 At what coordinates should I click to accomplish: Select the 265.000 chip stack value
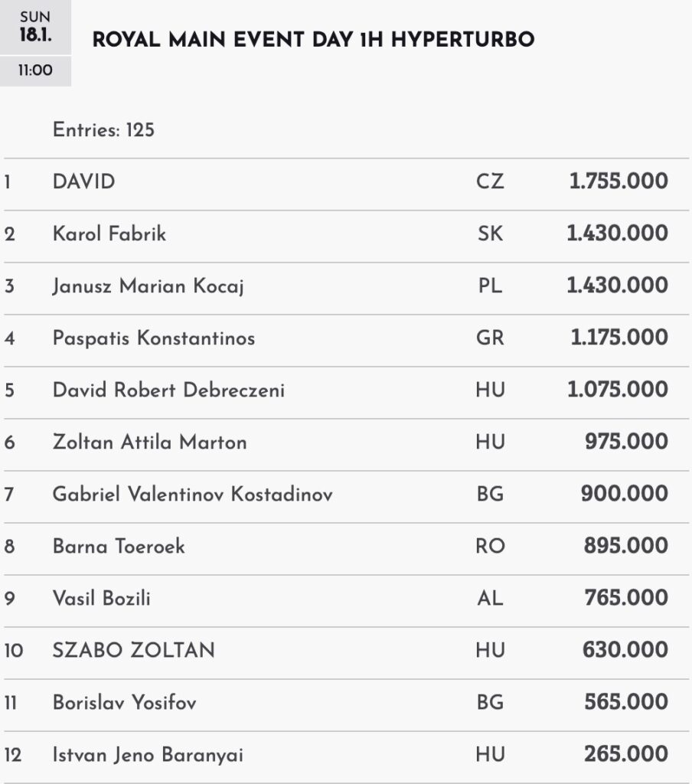[625, 755]
